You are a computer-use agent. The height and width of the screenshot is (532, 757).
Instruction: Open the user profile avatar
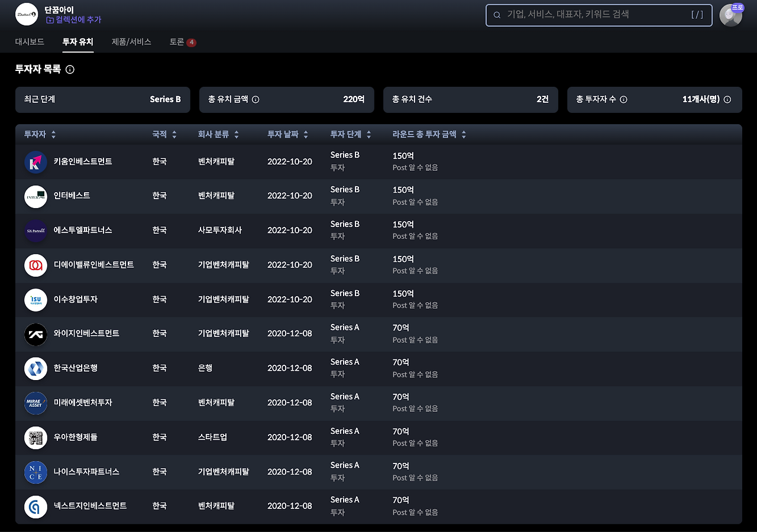(x=730, y=15)
